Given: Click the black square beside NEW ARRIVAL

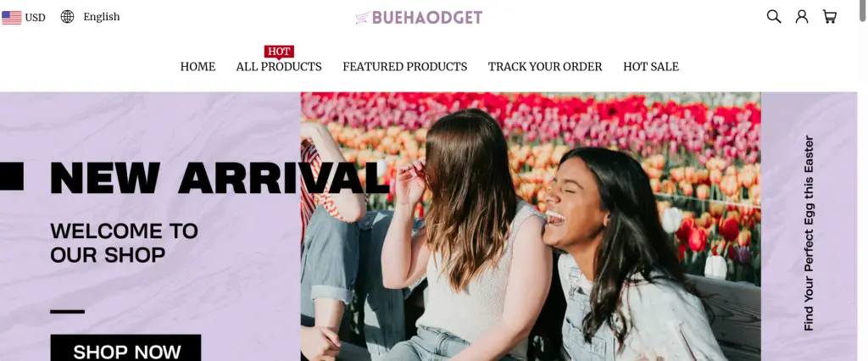Looking at the screenshot, I should (x=12, y=176).
